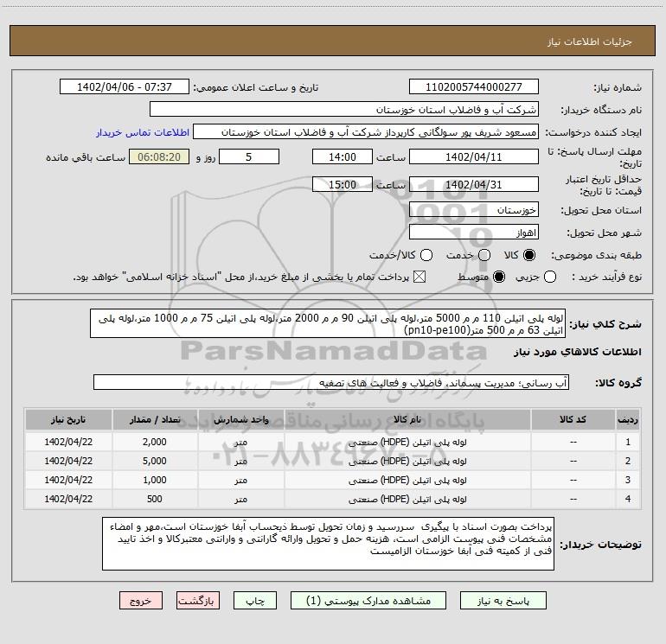Choose the متوسط purchase type radio
The image size is (666, 644).
[499, 277]
